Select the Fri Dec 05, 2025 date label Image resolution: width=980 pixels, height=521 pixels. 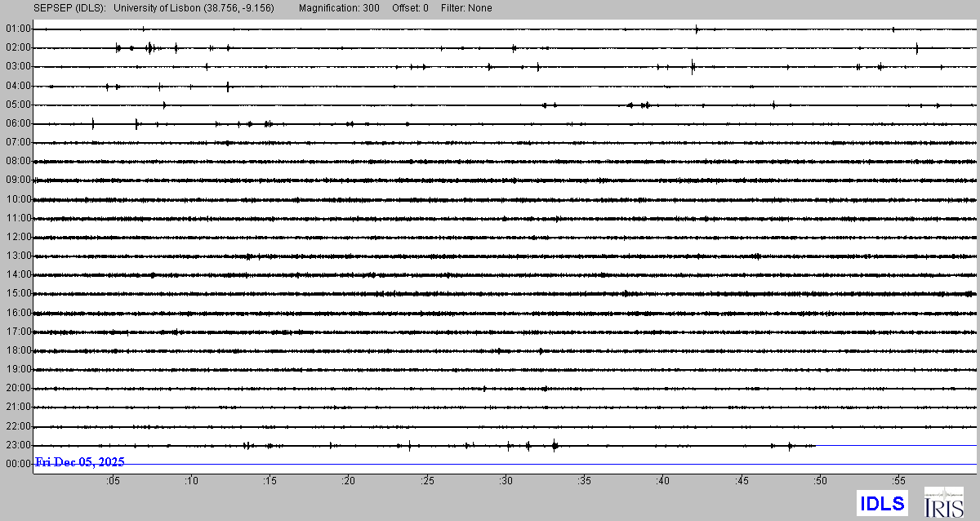pyautogui.click(x=80, y=462)
